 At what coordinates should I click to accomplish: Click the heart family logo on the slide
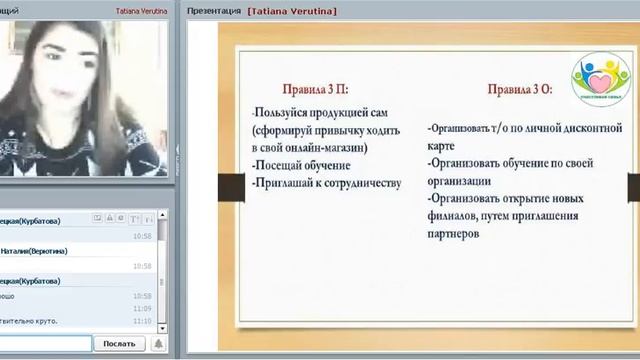point(600,79)
